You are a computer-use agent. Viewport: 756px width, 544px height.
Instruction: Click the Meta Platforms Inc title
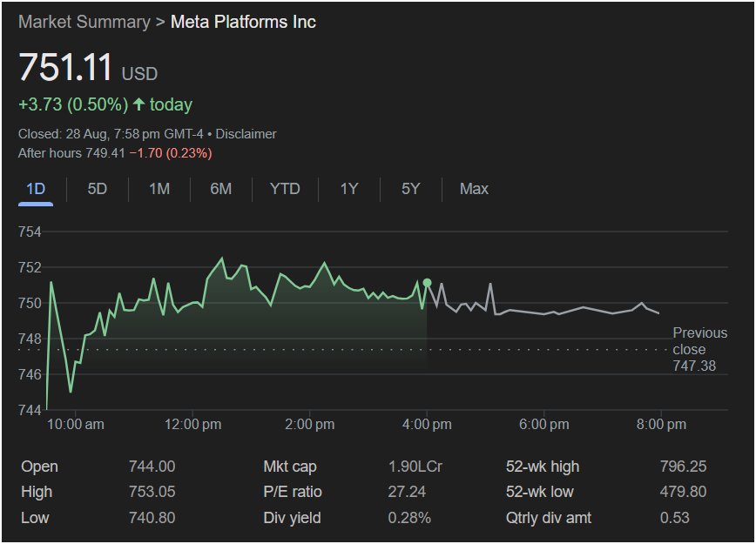(x=243, y=23)
